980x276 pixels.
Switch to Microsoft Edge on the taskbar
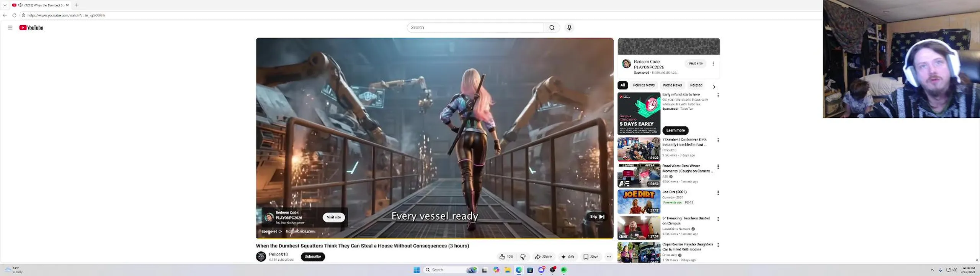(x=519, y=270)
